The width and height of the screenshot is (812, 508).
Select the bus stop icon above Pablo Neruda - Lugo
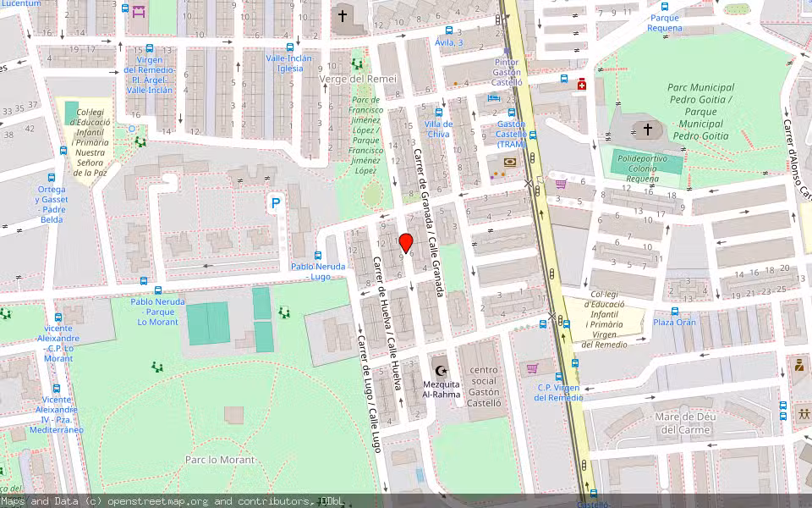click(318, 256)
